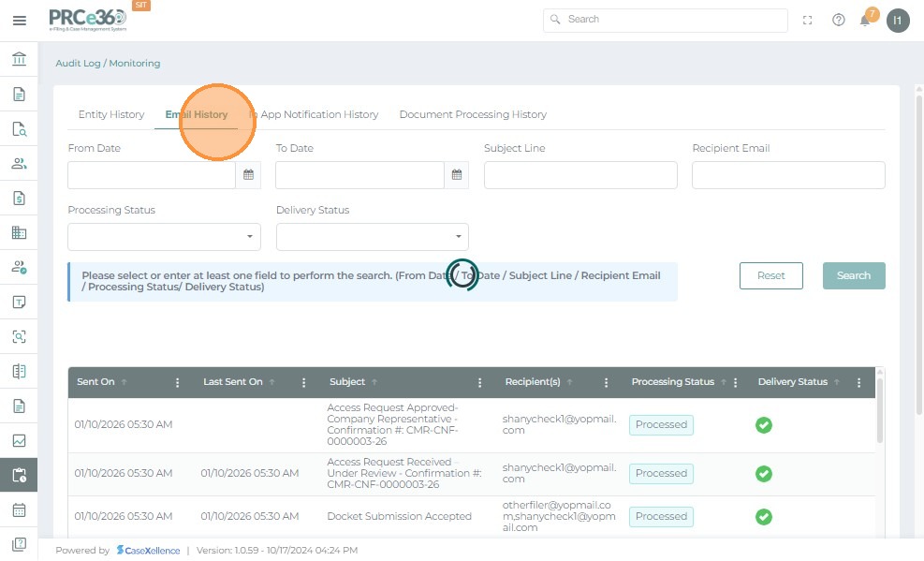924x561 pixels.
Task: Click otherfiler@yopmail.com recipient cell
Action: (x=559, y=516)
